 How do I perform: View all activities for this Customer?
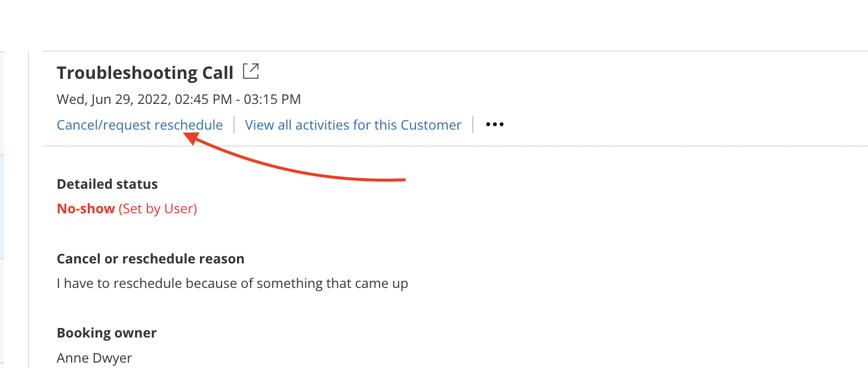pos(353,125)
